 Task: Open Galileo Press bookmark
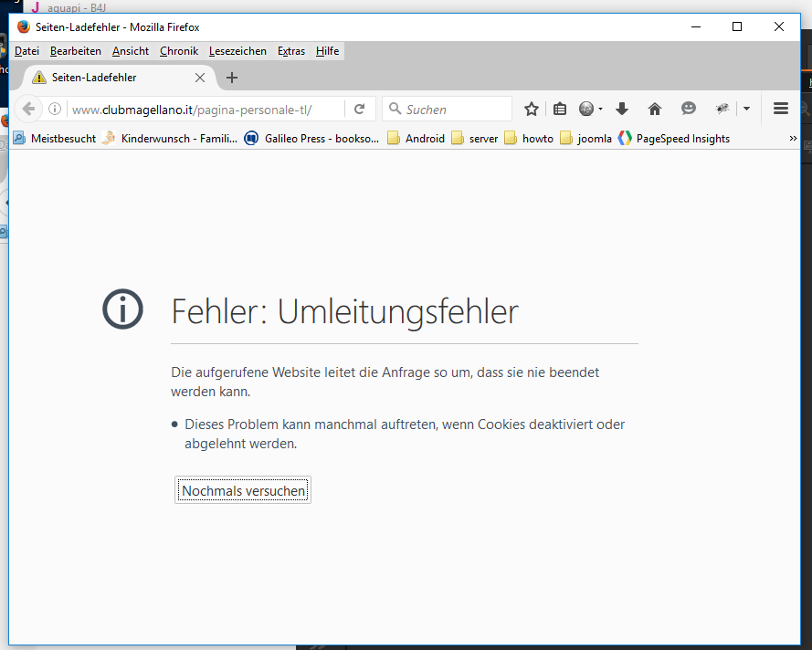[x=311, y=138]
